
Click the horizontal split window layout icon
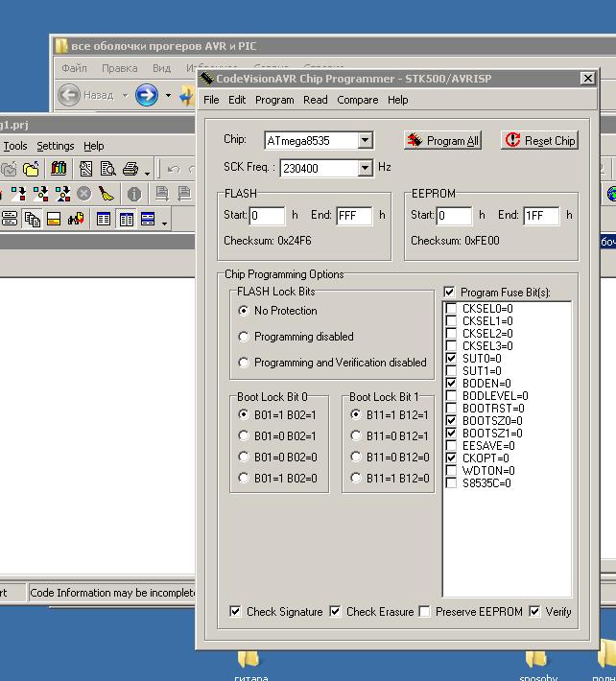point(148,219)
